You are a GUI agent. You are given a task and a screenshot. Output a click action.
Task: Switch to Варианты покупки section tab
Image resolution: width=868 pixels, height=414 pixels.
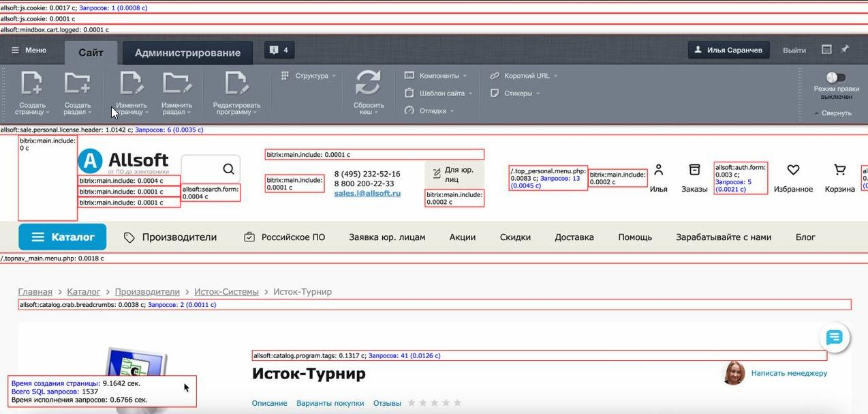coord(330,403)
